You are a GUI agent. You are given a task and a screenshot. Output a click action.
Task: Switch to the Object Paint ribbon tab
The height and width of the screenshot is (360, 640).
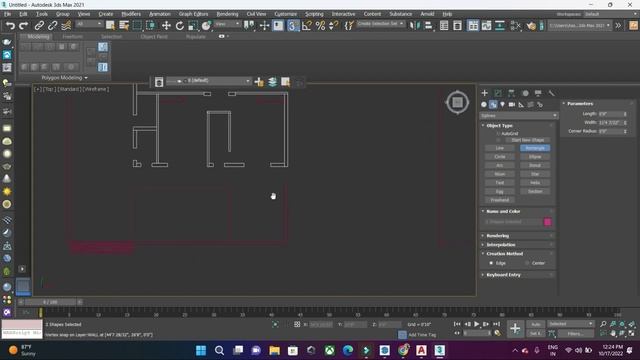click(x=154, y=37)
